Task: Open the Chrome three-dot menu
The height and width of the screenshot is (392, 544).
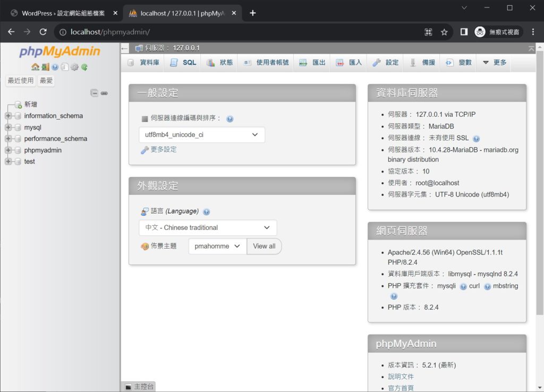Action: tap(533, 32)
